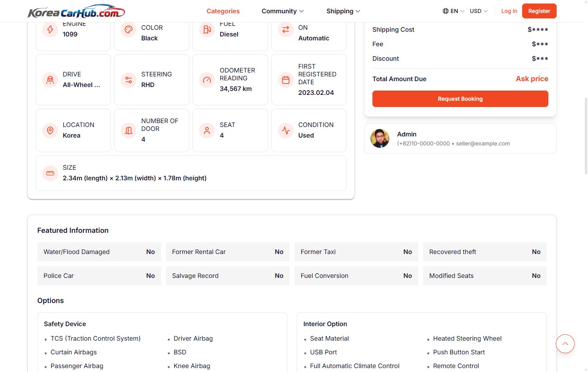Open the USD currency selector
The height and width of the screenshot is (372, 588).
point(479,11)
